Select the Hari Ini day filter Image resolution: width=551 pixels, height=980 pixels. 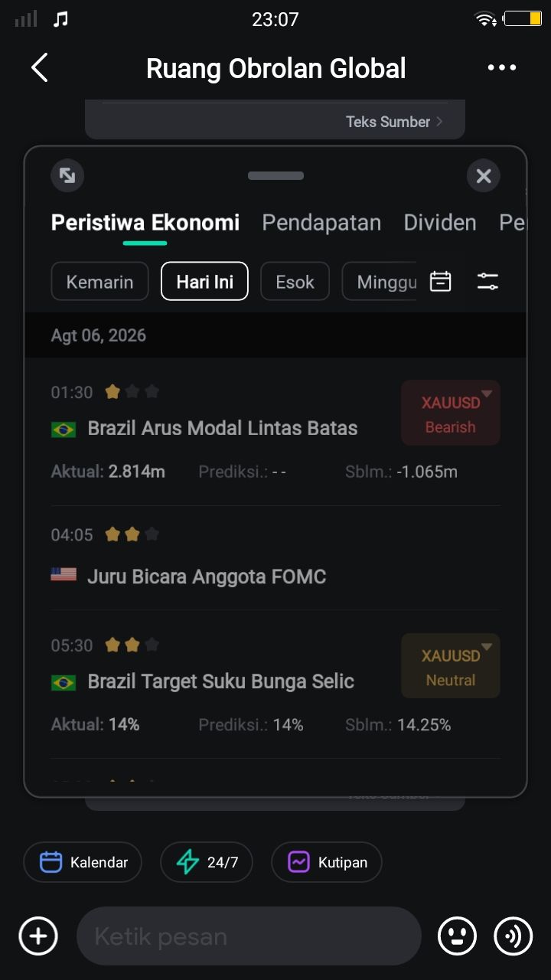204,282
